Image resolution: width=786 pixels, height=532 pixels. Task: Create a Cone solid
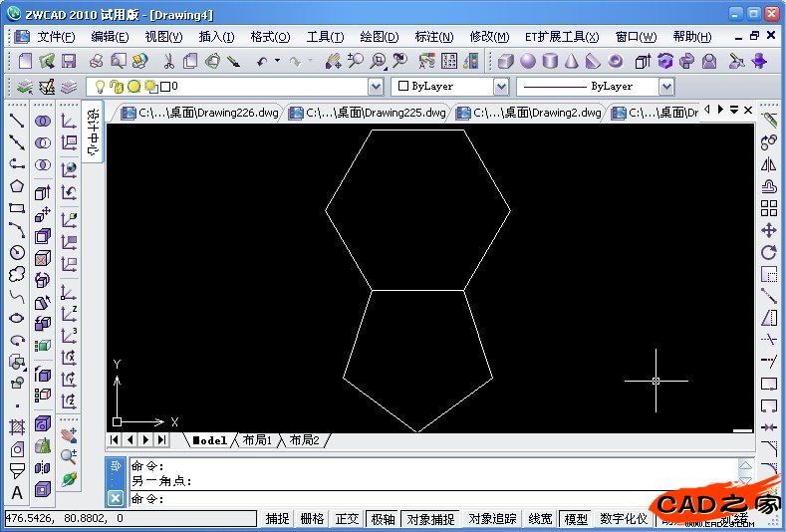pyautogui.click(x=572, y=61)
